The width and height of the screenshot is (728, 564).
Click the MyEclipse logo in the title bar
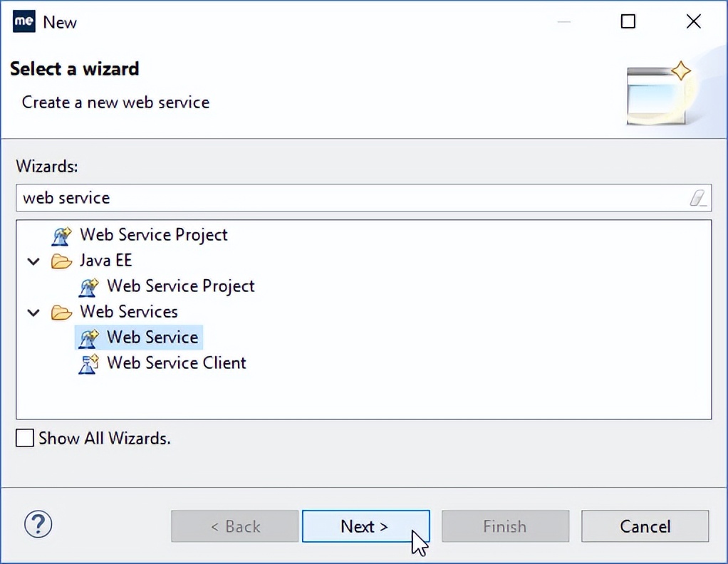[x=24, y=21]
